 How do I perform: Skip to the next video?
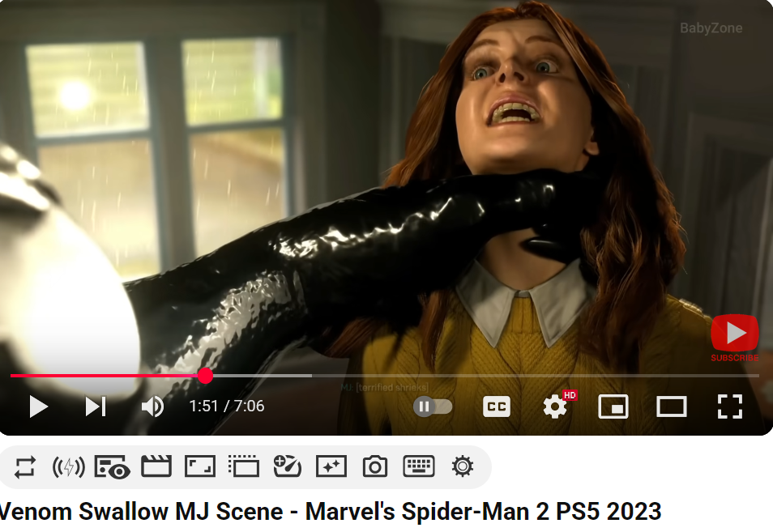(x=96, y=406)
